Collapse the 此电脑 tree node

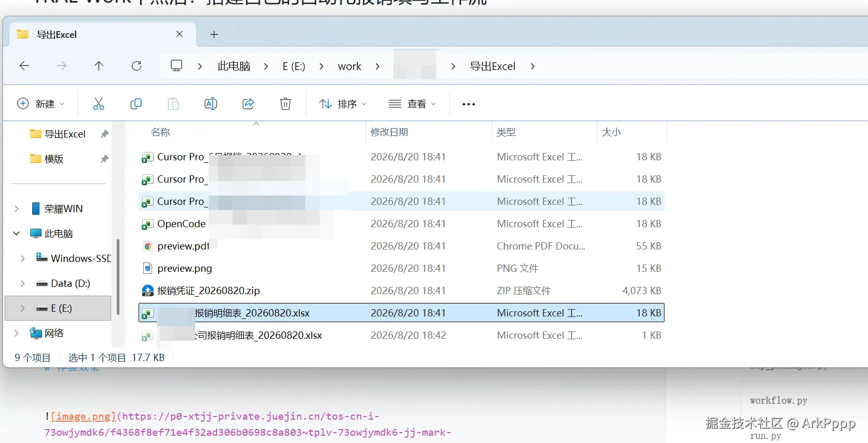click(x=17, y=233)
